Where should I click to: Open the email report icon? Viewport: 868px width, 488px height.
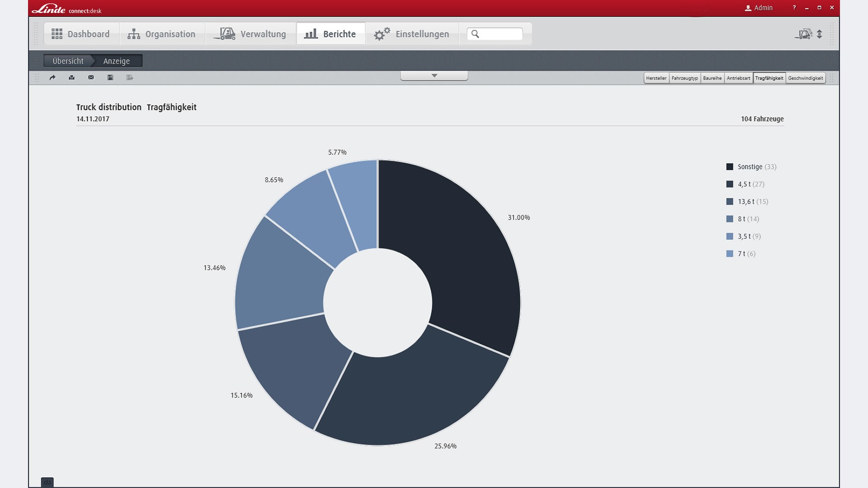coord(91,78)
